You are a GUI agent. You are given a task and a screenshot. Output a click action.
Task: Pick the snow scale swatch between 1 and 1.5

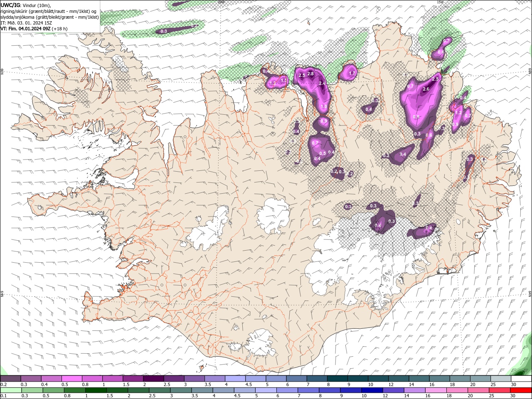click(x=112, y=379)
